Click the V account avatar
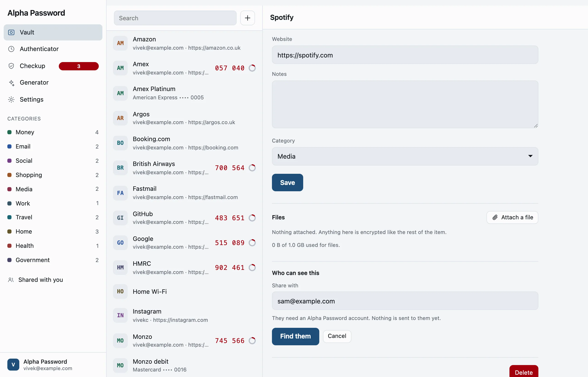The image size is (588, 377). coord(13,365)
